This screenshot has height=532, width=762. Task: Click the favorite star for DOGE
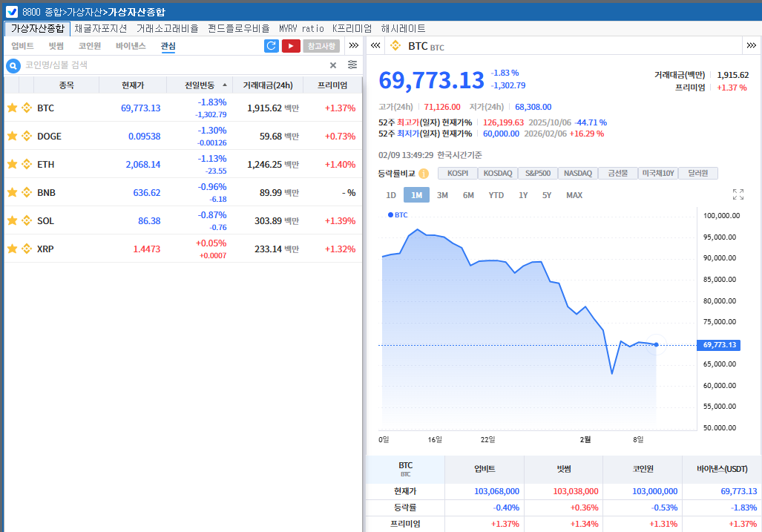(12, 137)
